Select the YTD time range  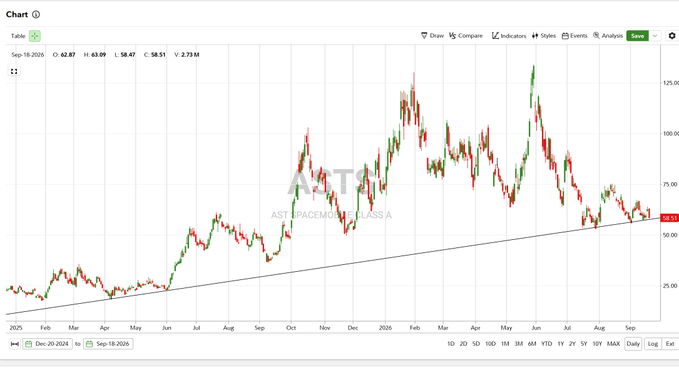click(546, 344)
